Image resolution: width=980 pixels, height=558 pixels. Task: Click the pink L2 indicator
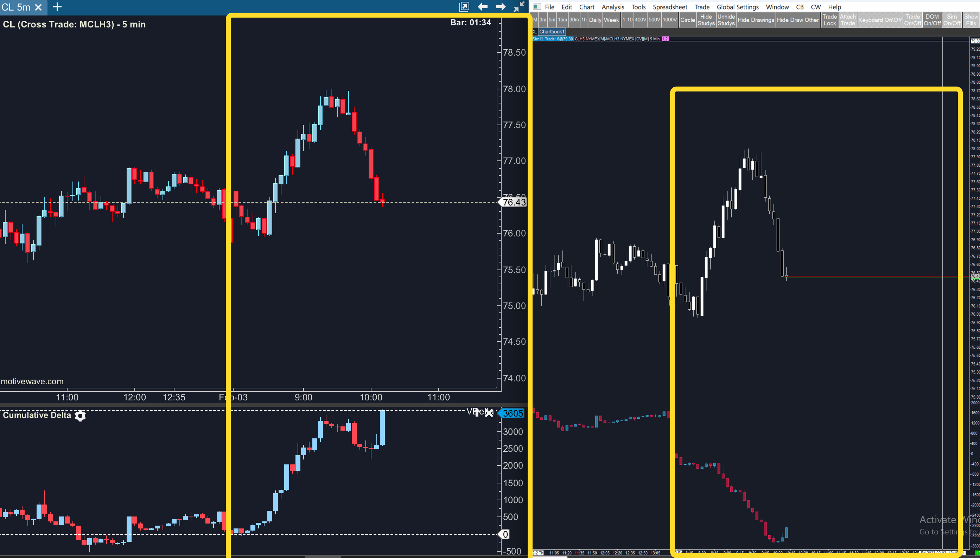pyautogui.click(x=666, y=39)
